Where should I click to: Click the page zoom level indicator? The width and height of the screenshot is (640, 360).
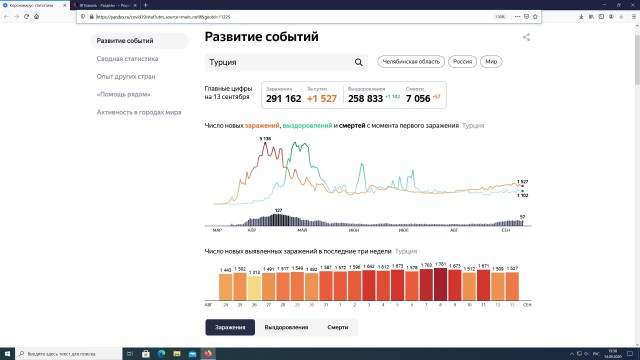(500, 17)
